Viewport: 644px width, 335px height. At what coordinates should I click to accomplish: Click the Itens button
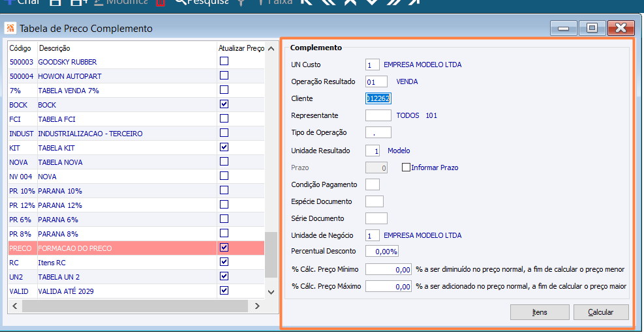[540, 312]
